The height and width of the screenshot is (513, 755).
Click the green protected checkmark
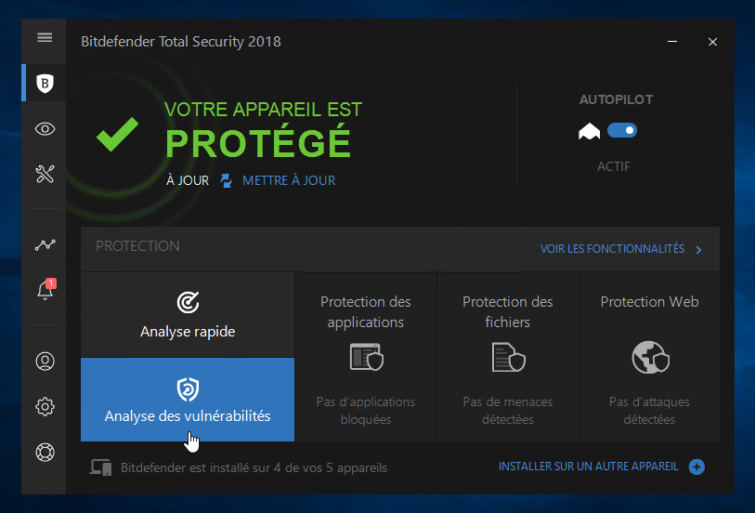(117, 134)
